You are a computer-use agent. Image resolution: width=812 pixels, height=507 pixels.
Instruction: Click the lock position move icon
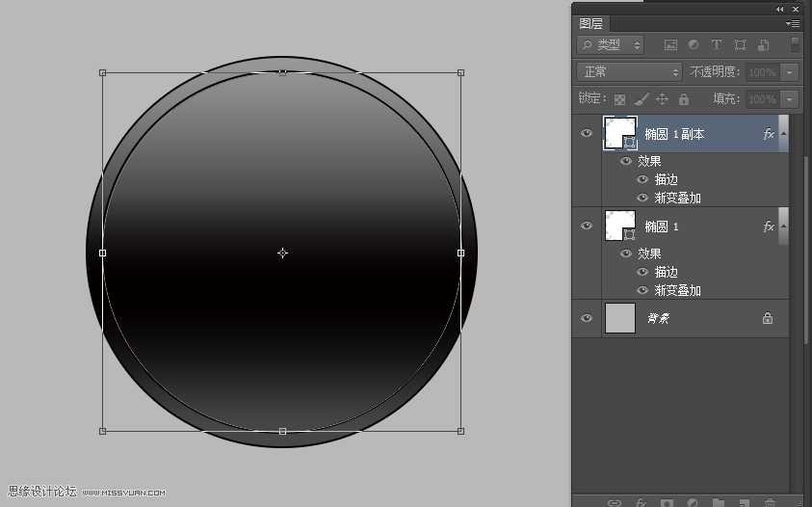click(x=663, y=99)
